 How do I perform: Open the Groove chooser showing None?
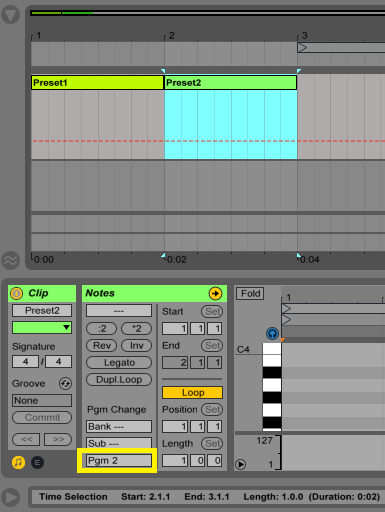[x=42, y=400]
